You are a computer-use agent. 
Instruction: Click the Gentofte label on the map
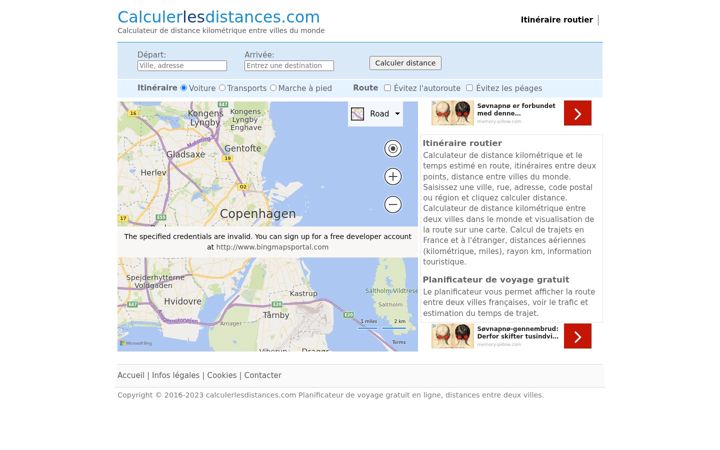[x=242, y=148]
